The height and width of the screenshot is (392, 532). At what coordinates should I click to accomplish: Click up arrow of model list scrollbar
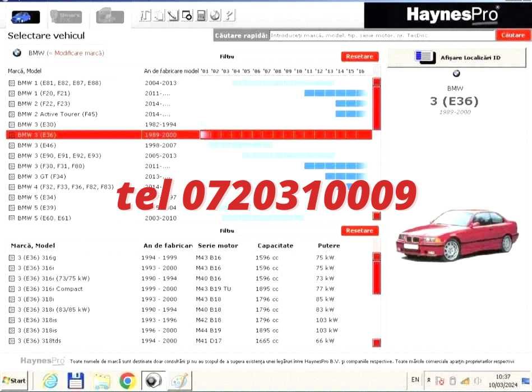pos(377,82)
